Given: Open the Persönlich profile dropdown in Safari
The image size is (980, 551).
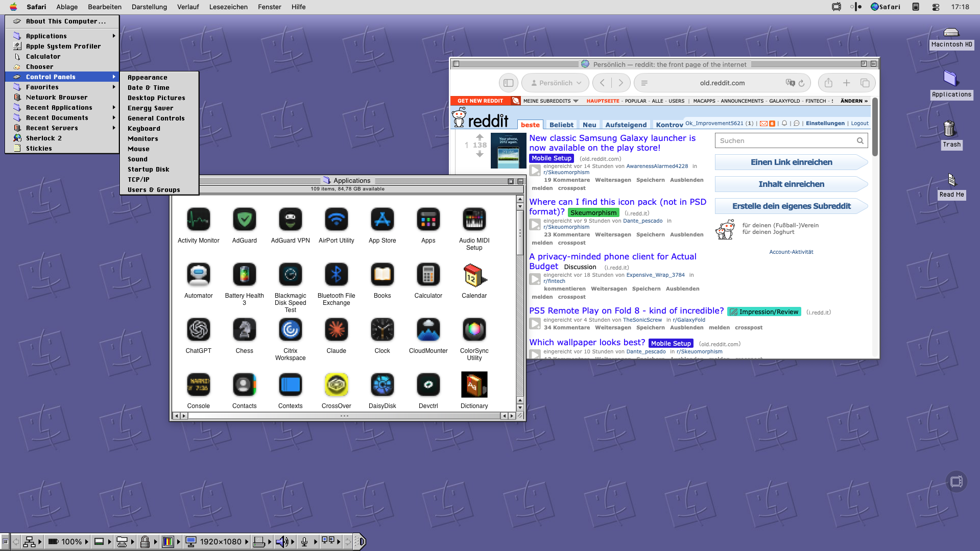Looking at the screenshot, I should (555, 83).
